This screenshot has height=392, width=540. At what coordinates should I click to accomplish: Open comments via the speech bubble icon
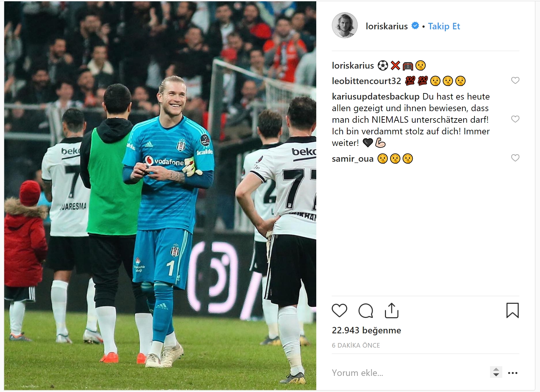(x=366, y=311)
